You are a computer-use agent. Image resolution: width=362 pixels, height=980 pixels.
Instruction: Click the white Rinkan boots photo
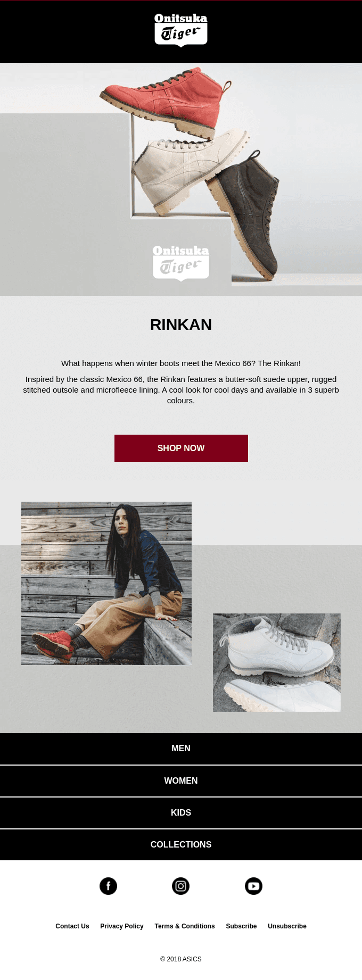(x=277, y=662)
